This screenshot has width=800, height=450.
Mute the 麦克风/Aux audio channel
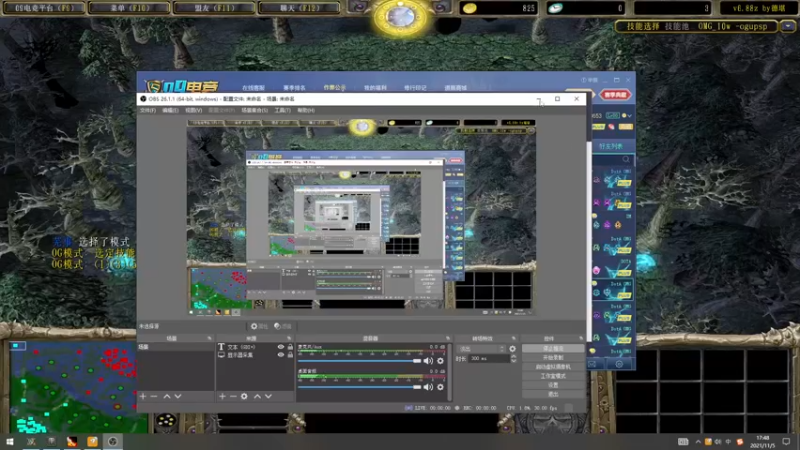428,361
